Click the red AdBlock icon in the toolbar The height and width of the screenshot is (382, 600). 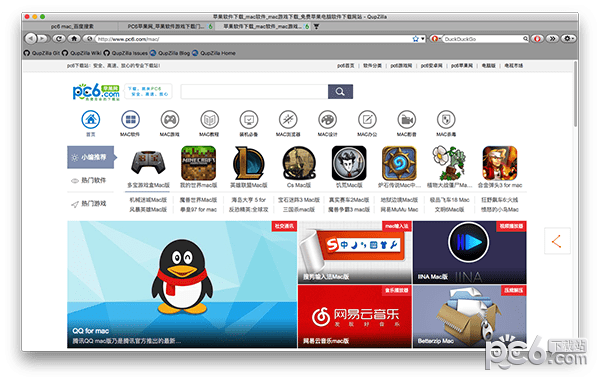click(x=537, y=39)
